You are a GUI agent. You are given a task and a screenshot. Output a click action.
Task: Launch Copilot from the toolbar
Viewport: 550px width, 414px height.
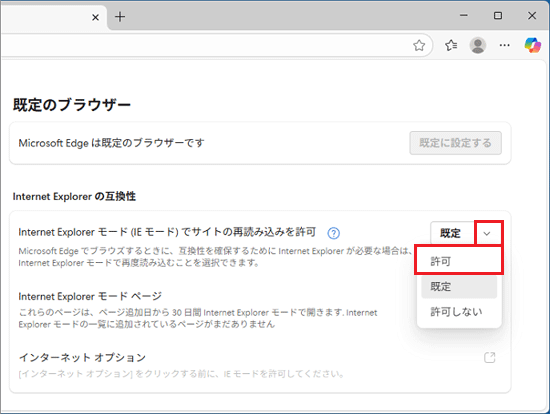coord(532,45)
